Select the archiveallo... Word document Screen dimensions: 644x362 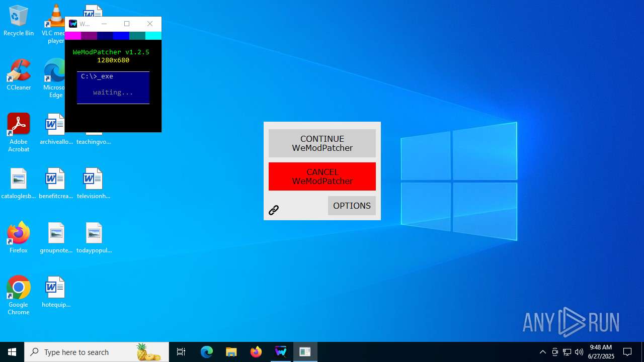click(x=56, y=129)
